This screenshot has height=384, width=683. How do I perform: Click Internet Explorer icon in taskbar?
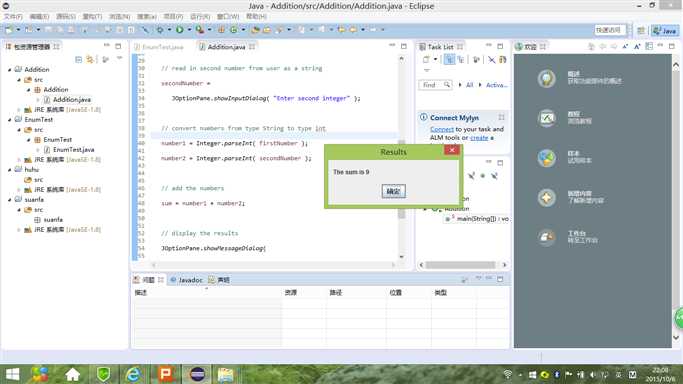coord(133,374)
